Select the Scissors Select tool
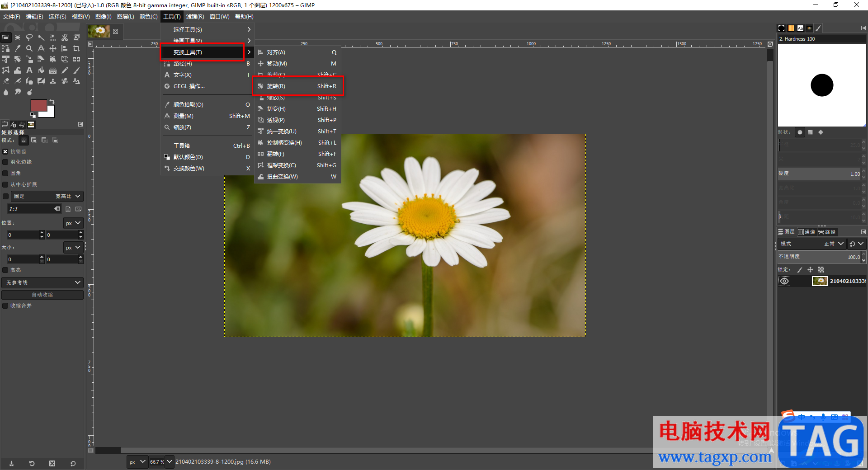Screen dimensions: 868x470 coord(65,38)
